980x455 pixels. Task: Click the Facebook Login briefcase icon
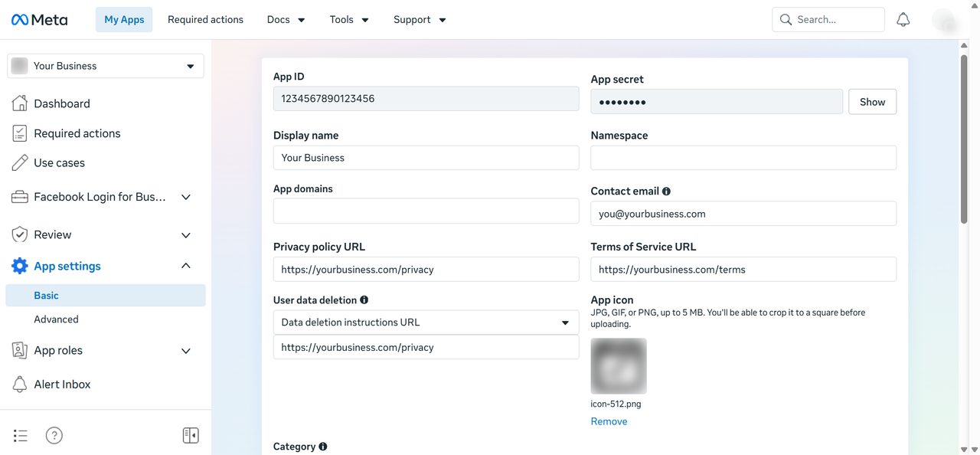point(20,197)
